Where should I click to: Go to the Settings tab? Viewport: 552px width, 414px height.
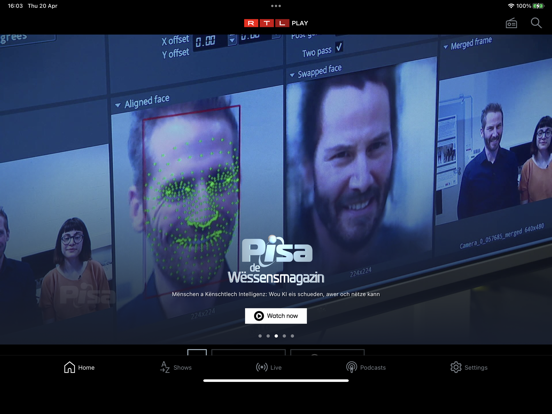coord(469,367)
